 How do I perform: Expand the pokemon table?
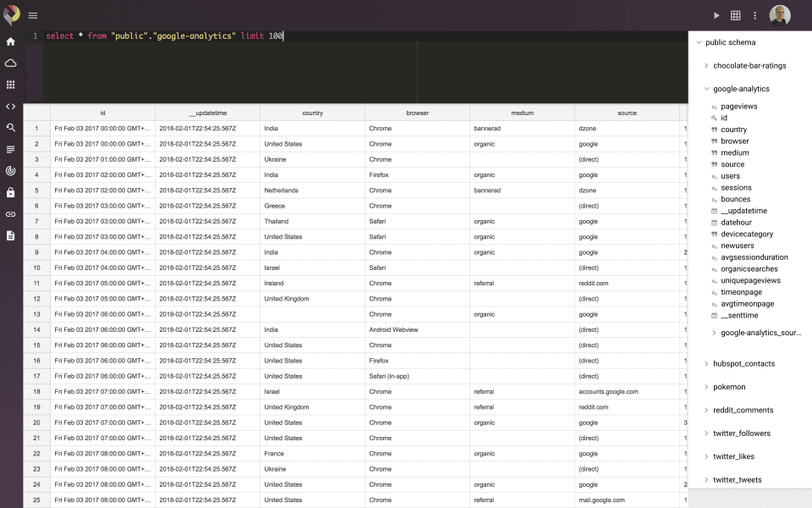pos(707,387)
